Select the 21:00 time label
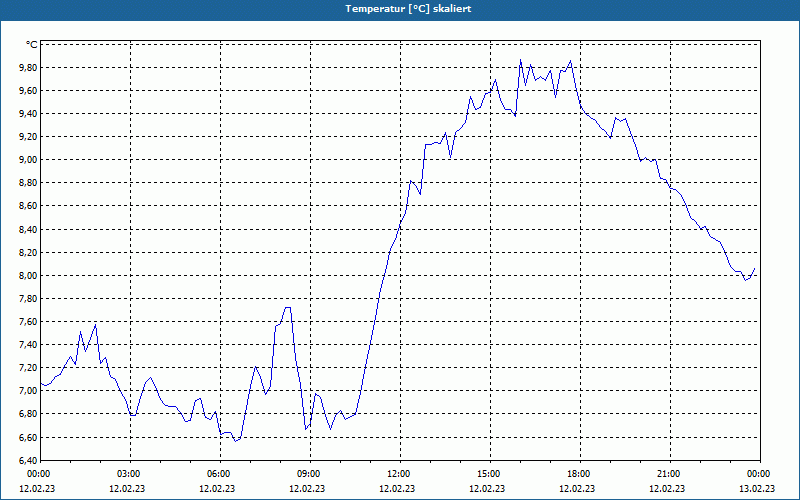Viewport: 800px width, 500px height. 670,474
